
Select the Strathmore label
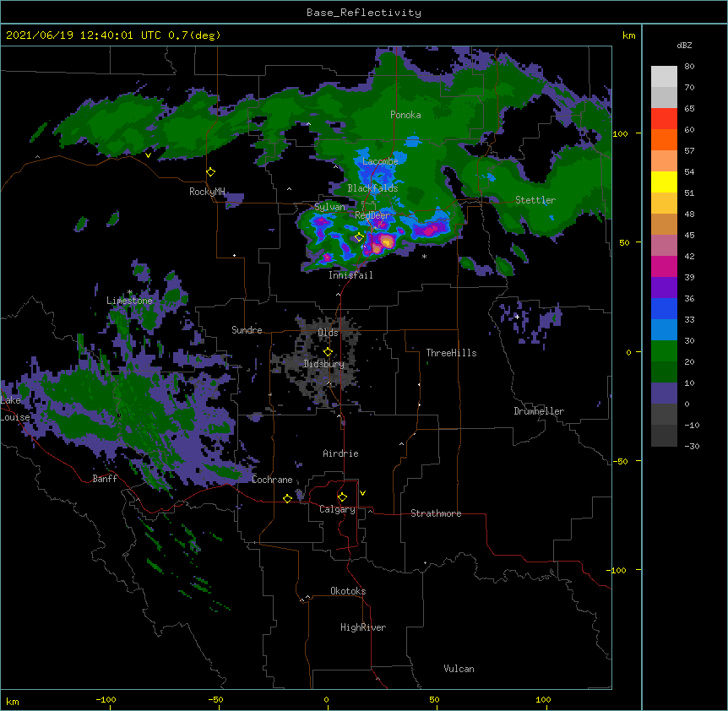(436, 513)
